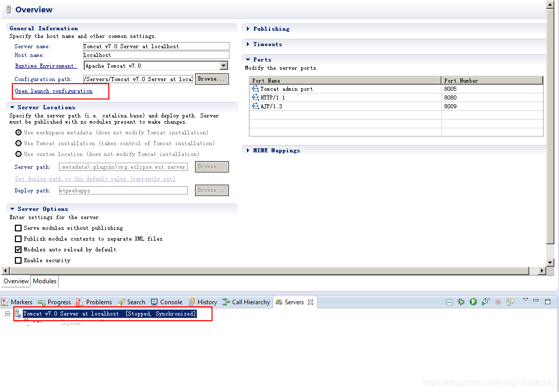This screenshot has width=559, height=392.
Task: Click the Tomcat admin port row icon
Action: [x=255, y=89]
